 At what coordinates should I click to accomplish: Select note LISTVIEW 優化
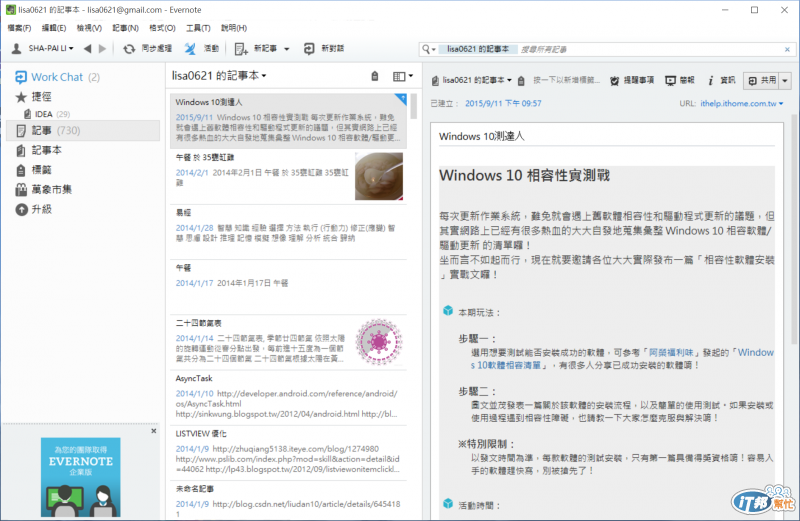tap(288, 452)
